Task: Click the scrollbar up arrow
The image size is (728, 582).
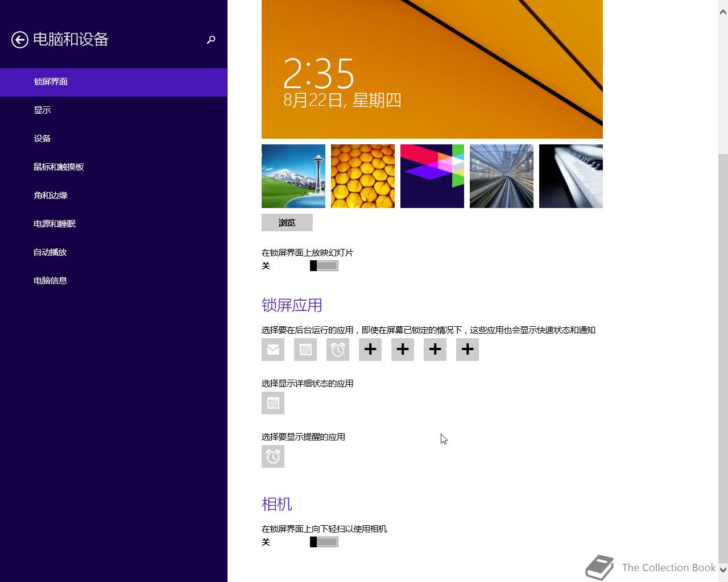Action: point(723,11)
